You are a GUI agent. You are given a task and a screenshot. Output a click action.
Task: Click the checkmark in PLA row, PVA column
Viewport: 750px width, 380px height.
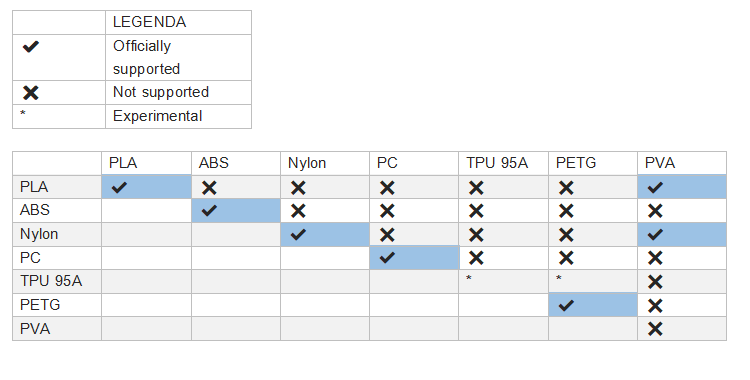(655, 188)
